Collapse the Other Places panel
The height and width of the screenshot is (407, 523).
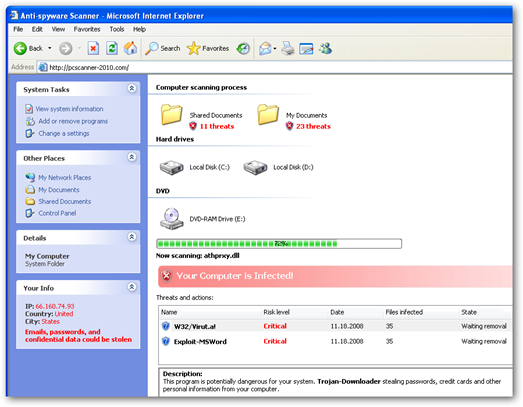132,157
